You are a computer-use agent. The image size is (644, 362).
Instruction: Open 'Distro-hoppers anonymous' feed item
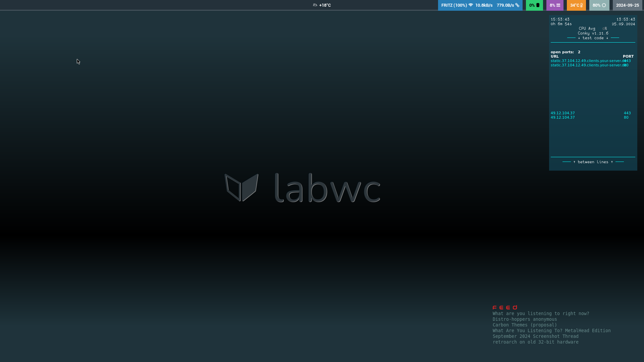[525, 319]
